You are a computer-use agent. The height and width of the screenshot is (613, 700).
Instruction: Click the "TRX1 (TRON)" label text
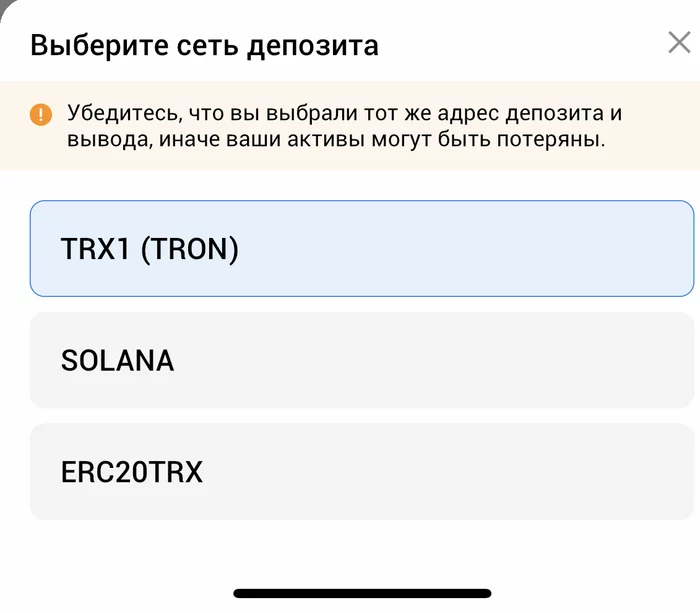(150, 249)
